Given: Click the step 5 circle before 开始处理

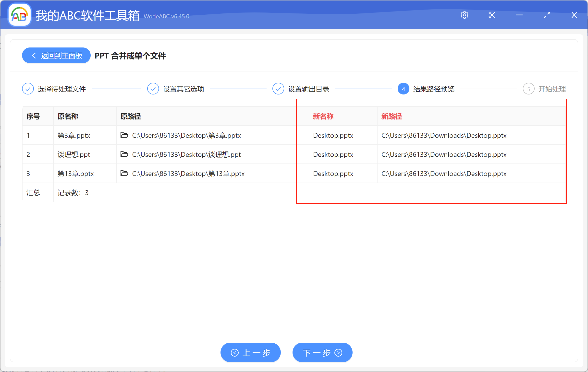Looking at the screenshot, I should (x=528, y=89).
